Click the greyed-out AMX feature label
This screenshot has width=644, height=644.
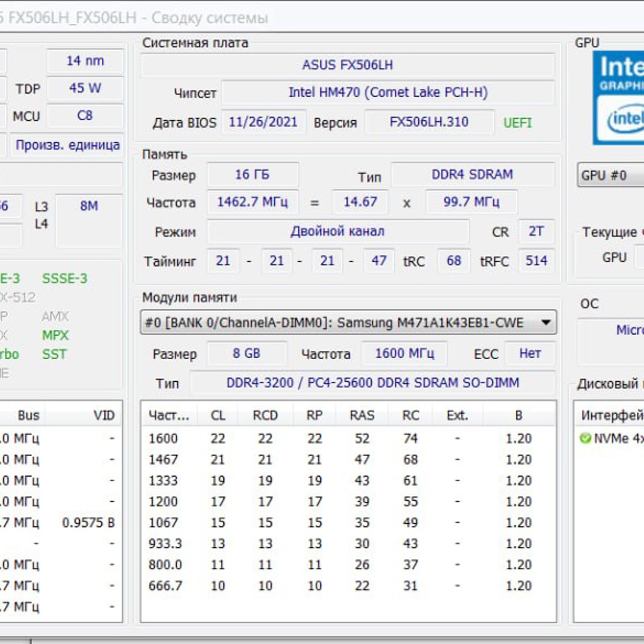click(55, 316)
